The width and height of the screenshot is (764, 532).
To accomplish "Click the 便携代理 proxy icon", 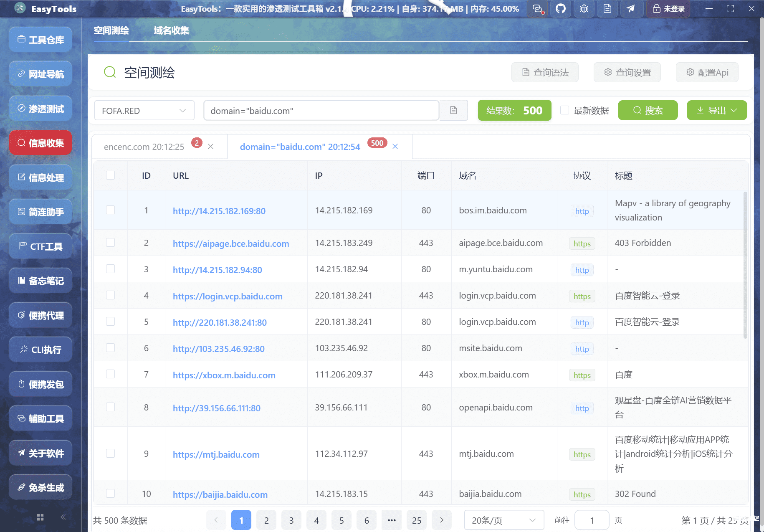I will coord(40,315).
